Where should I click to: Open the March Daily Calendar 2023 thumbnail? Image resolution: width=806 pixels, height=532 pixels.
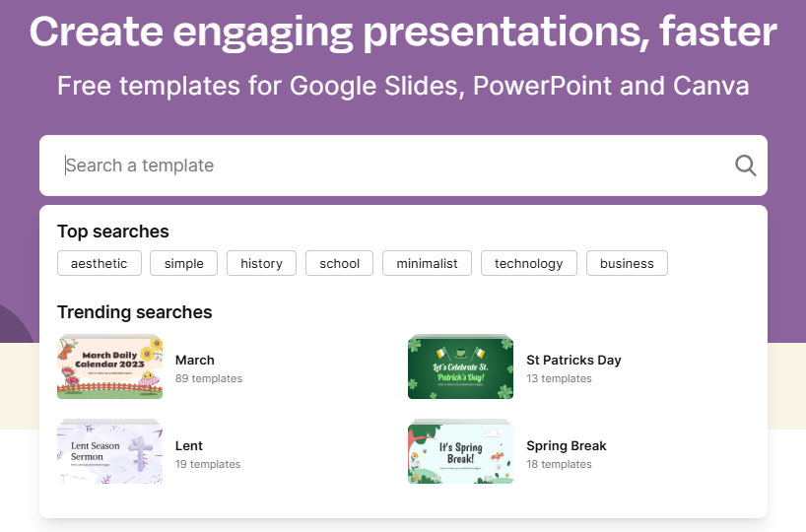pyautogui.click(x=109, y=367)
